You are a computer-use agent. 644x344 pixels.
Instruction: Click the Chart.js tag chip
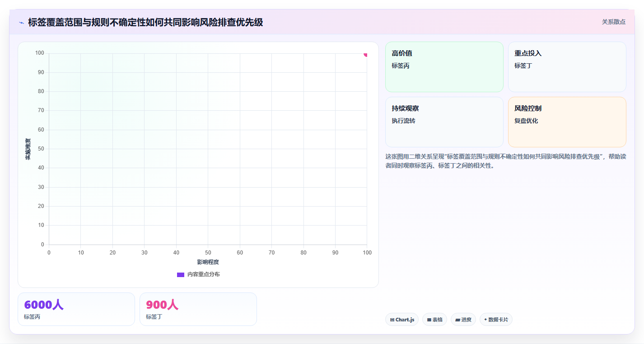[x=402, y=320]
